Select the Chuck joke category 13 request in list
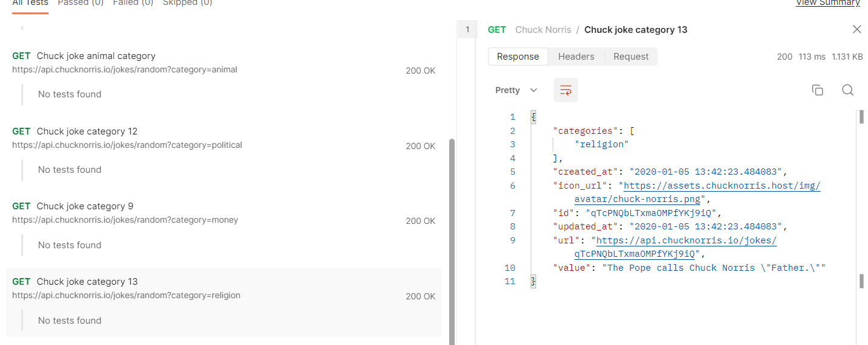Image resolution: width=868 pixels, height=345 pixels. click(x=87, y=282)
